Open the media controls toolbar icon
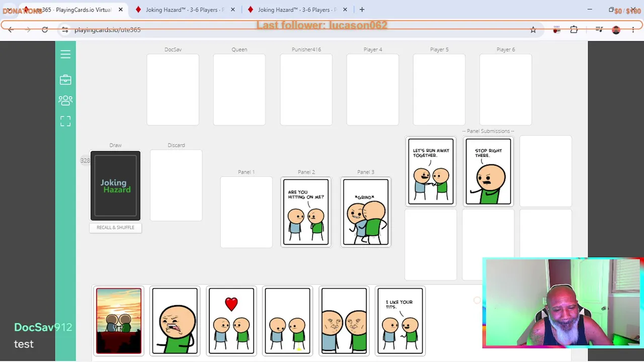The width and height of the screenshot is (644, 362). [599, 30]
